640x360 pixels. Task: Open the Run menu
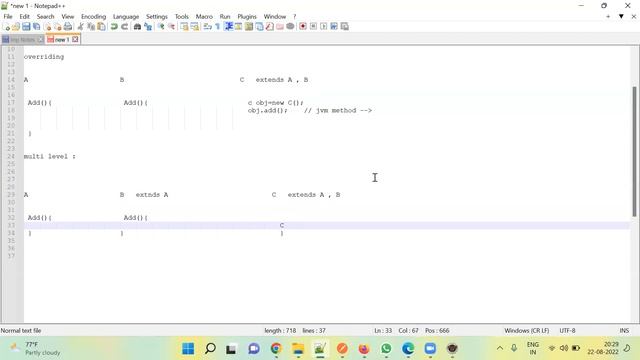(x=225, y=16)
